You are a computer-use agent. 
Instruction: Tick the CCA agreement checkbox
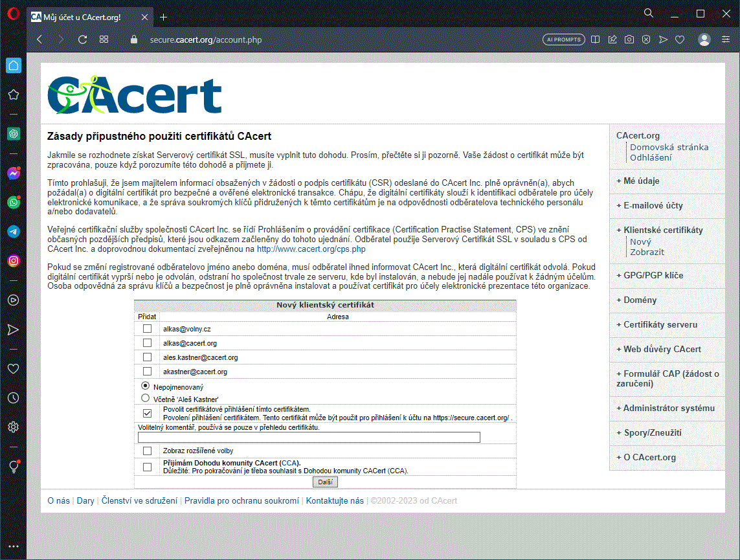[147, 467]
